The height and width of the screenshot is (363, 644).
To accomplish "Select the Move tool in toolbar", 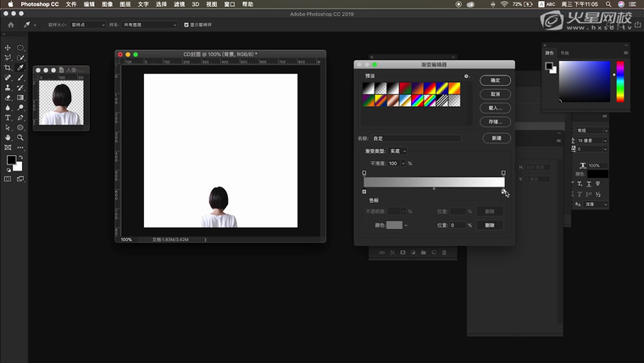I will [8, 47].
